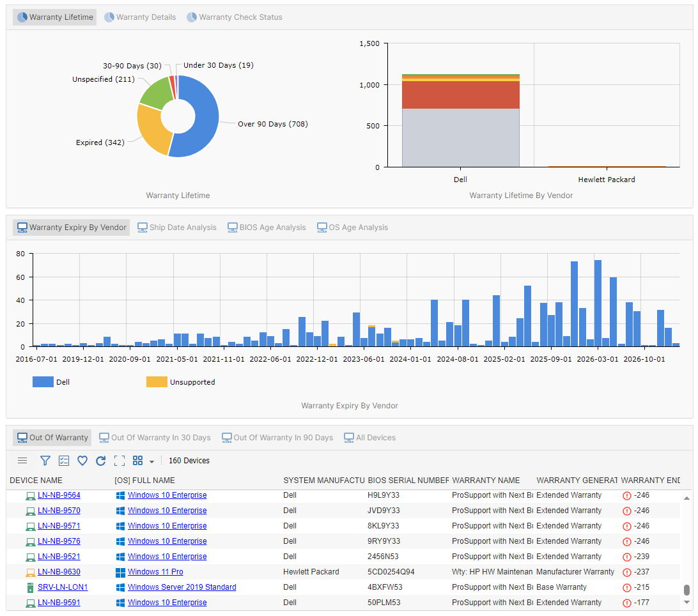Image resolution: width=698 pixels, height=616 pixels.
Task: Open the view layout dropdown arrow
Action: [151, 461]
